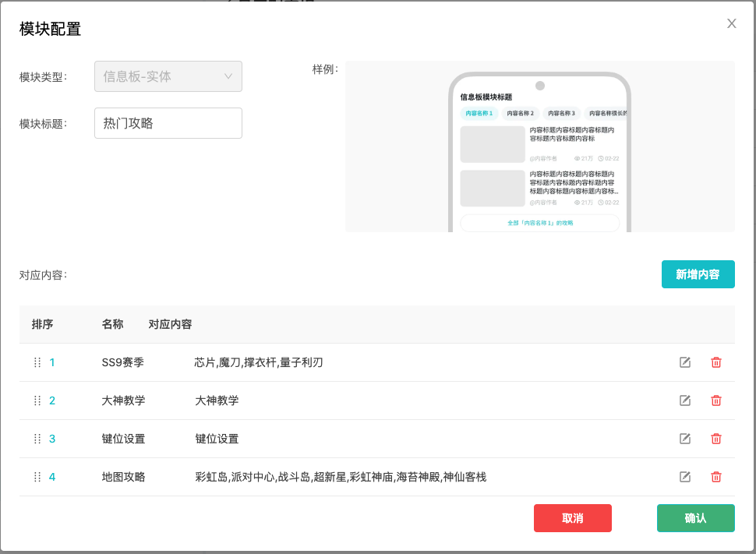Click drag handle of row 4

[x=37, y=477]
